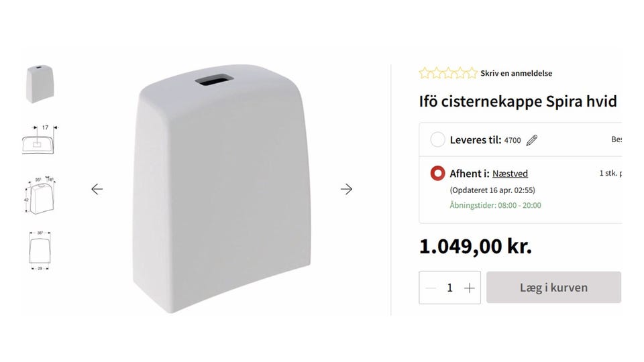Decrease quantity with the minus icon
Screen dimensions: 644x362
click(x=431, y=288)
